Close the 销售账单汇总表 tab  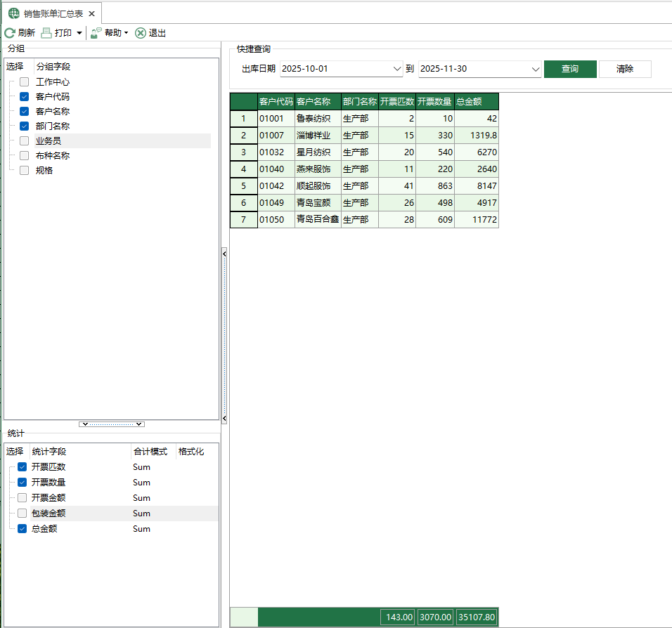[x=91, y=13]
